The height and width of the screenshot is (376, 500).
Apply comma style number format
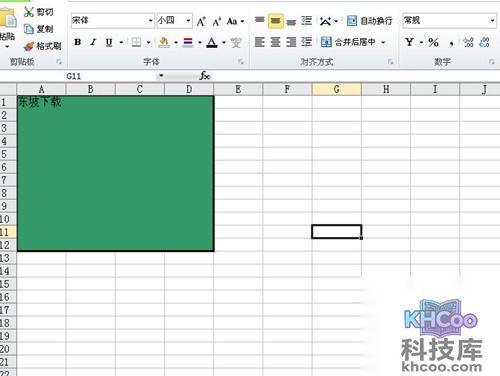[451, 43]
